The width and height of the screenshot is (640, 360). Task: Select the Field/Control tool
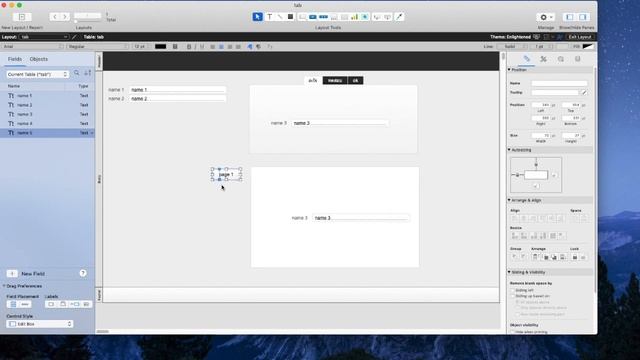coord(302,17)
